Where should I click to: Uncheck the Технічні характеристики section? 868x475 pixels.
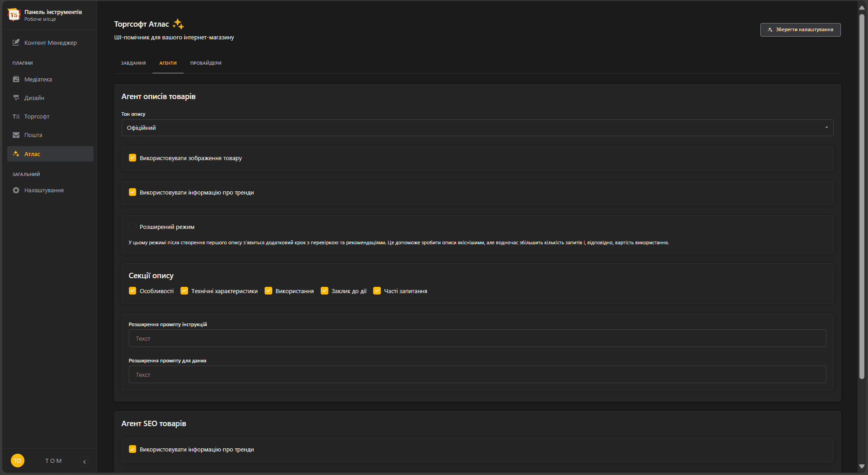click(x=184, y=291)
